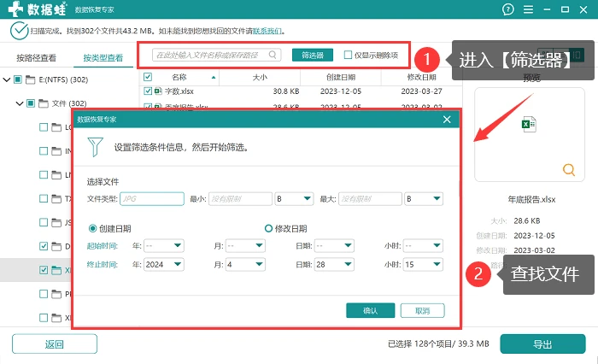The height and width of the screenshot is (364, 598).
Task: Click the 筛选器 button
Action: [313, 55]
